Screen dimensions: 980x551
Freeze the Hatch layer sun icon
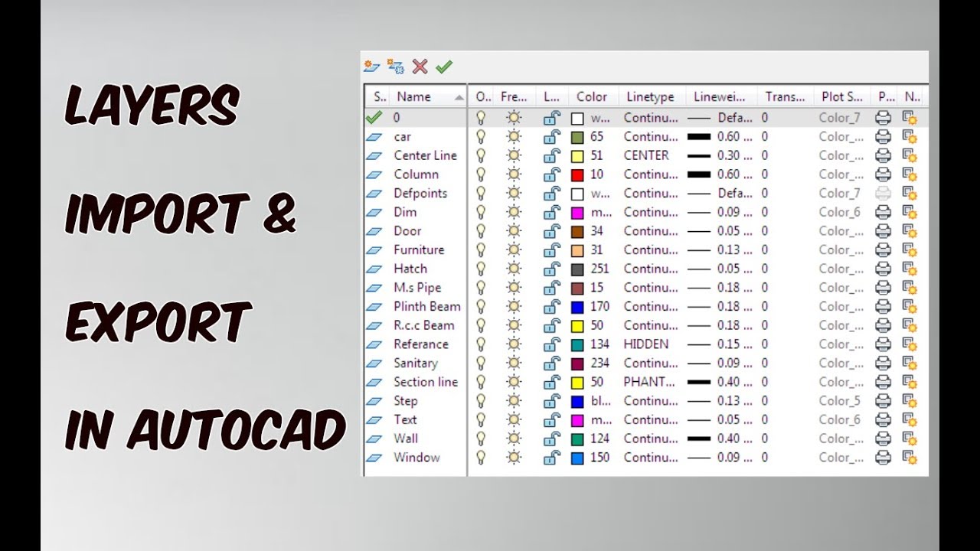[x=513, y=269]
